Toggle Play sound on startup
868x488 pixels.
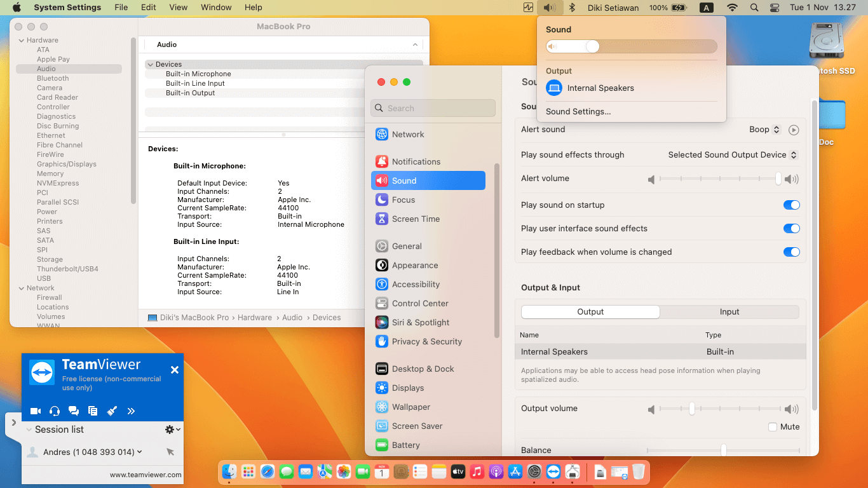pyautogui.click(x=791, y=205)
